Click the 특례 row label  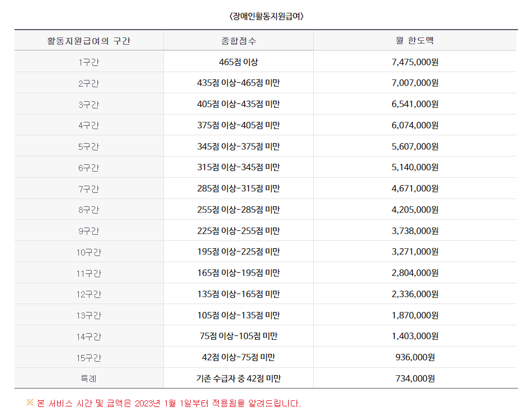89,378
